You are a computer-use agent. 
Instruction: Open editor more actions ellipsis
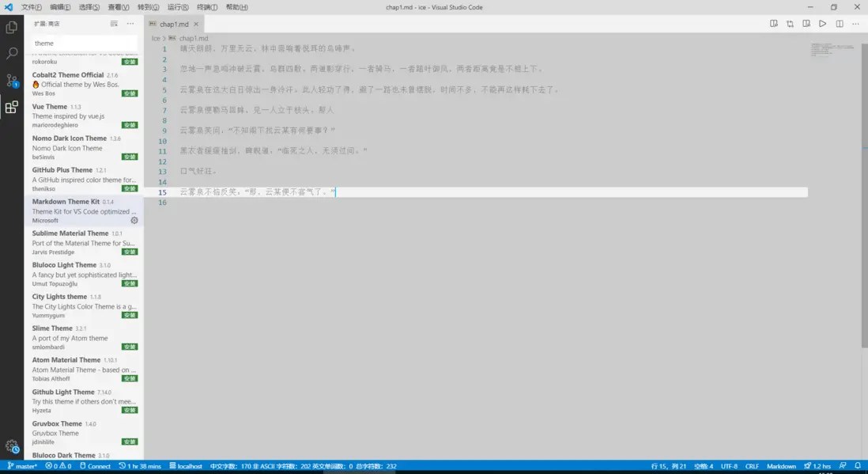coord(855,24)
